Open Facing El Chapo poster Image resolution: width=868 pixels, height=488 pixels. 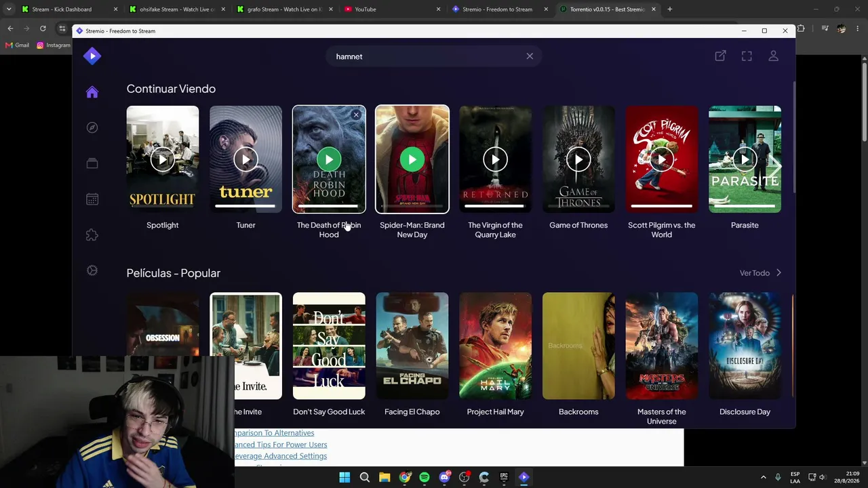coord(412,346)
